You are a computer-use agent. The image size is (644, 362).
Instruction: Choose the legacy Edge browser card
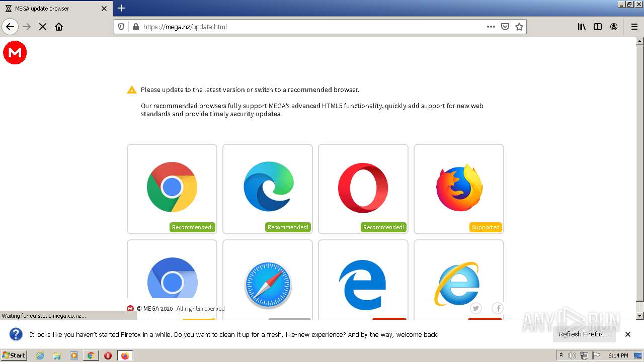coord(363,280)
